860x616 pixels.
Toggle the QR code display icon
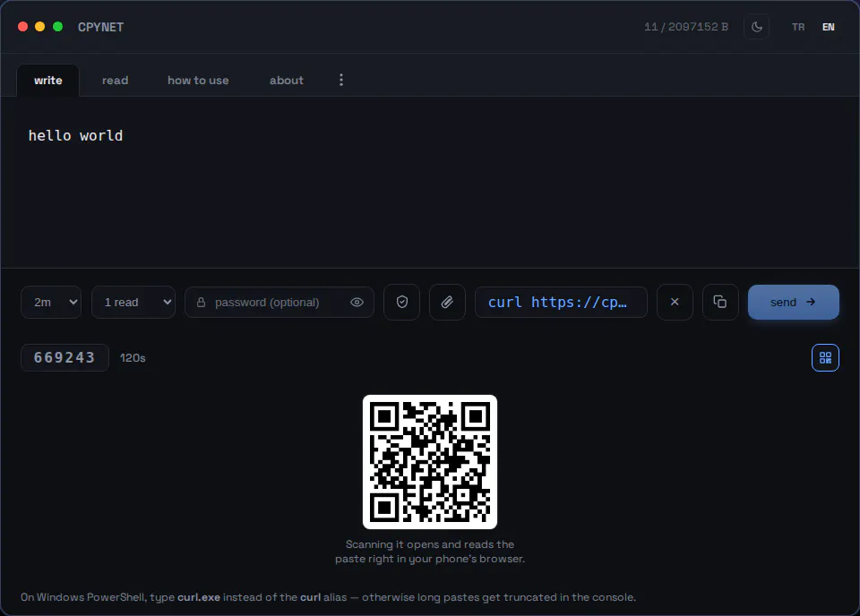pyautogui.click(x=825, y=358)
